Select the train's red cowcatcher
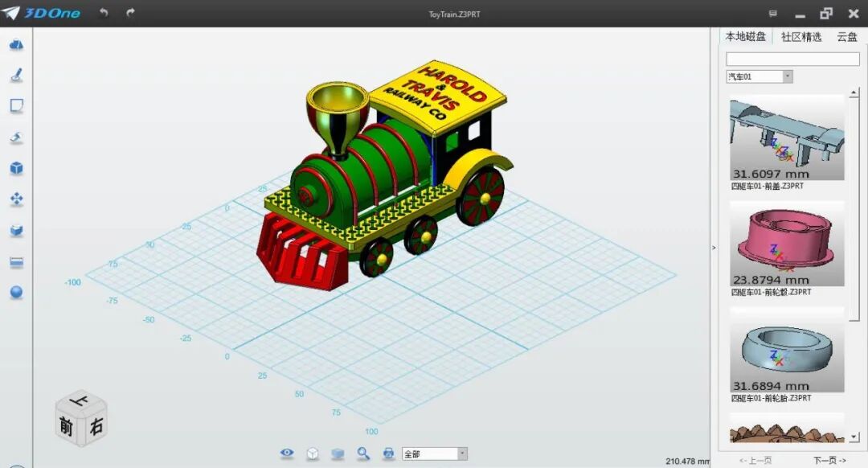 (x=302, y=252)
